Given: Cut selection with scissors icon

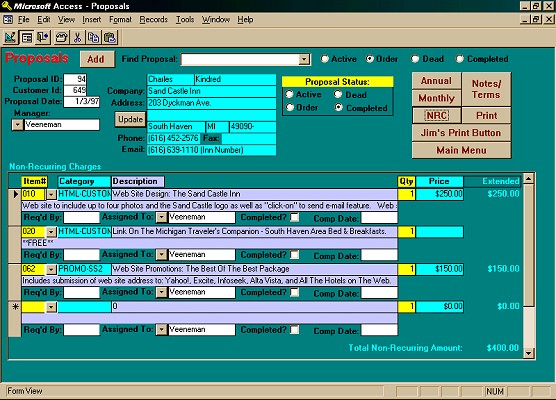Looking at the screenshot, I should [x=77, y=37].
